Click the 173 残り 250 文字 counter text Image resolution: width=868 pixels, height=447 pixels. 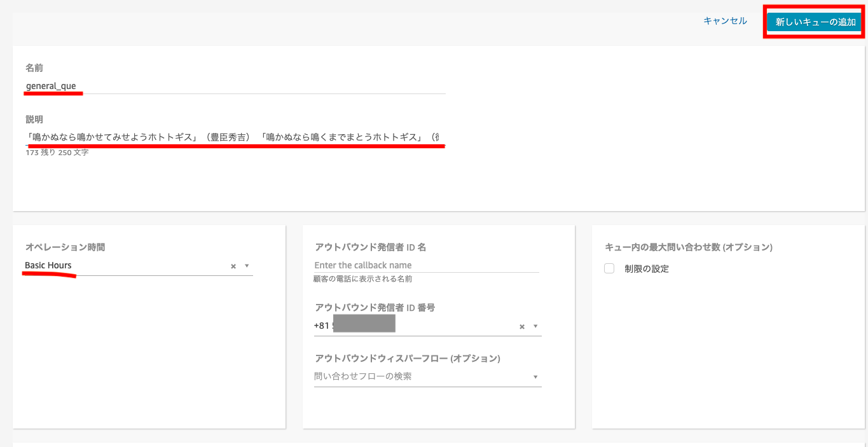(x=56, y=153)
